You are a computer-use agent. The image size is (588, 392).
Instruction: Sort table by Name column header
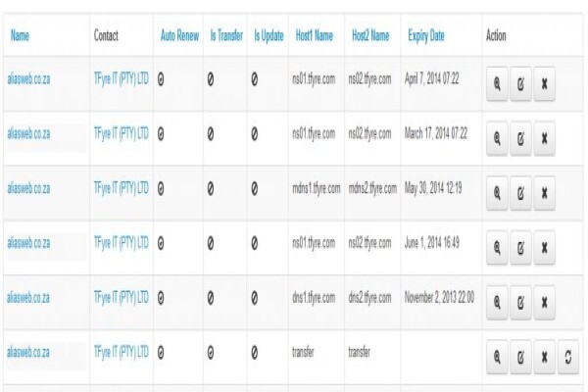click(x=20, y=35)
